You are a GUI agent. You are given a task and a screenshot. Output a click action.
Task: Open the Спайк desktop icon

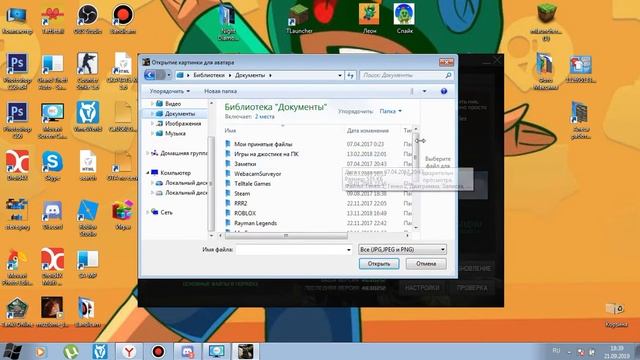coord(404,18)
